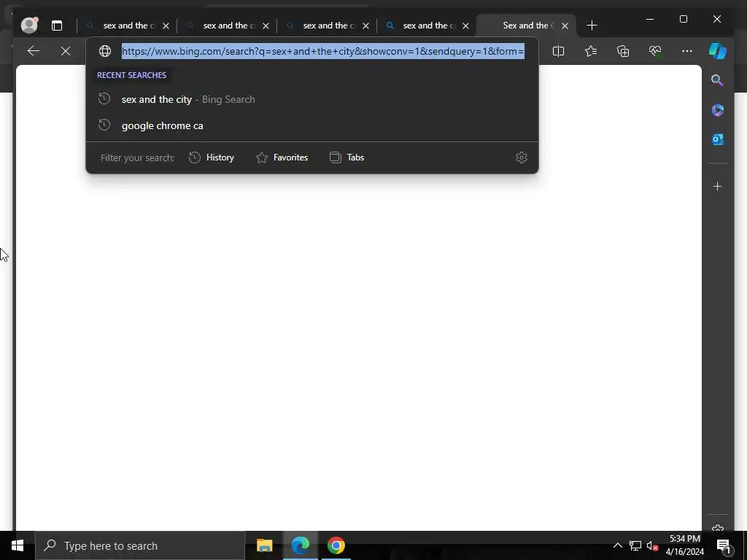Open the tab actions menu icon
Screen dimensions: 747x560
click(x=57, y=26)
